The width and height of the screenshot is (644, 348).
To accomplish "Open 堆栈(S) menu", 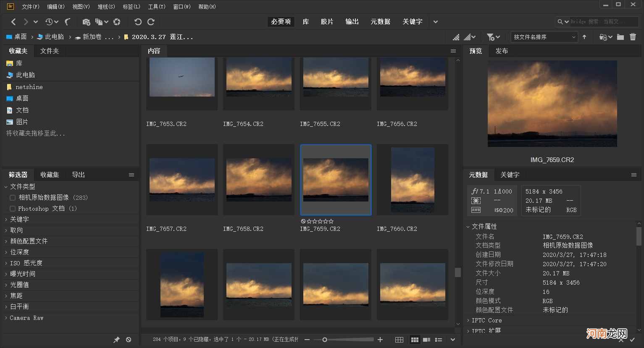I will (106, 7).
